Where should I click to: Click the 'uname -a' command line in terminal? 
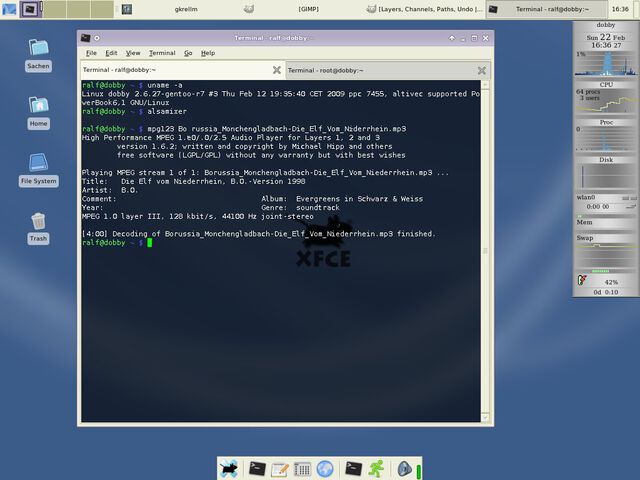point(132,85)
